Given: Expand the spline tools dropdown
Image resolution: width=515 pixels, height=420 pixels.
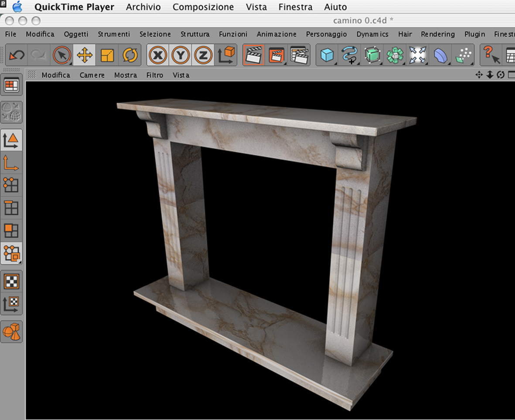Looking at the screenshot, I should [x=350, y=55].
